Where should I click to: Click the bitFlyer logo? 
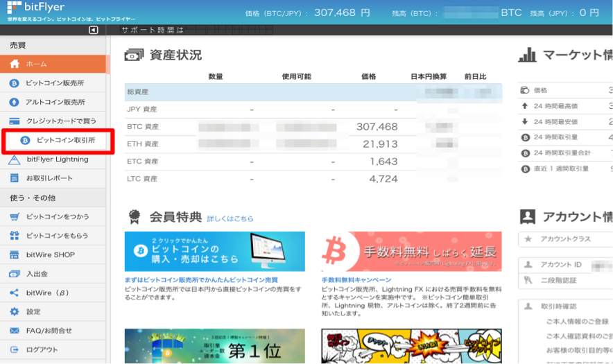click(x=36, y=7)
